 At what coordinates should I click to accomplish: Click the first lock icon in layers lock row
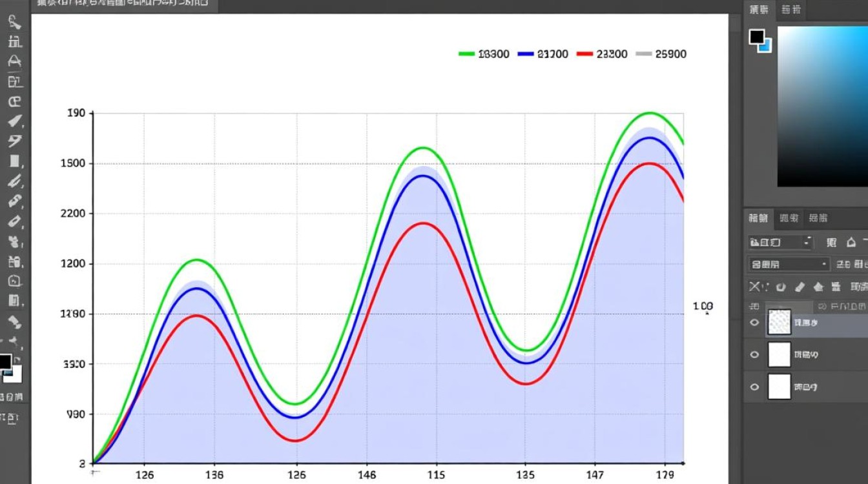click(x=754, y=287)
